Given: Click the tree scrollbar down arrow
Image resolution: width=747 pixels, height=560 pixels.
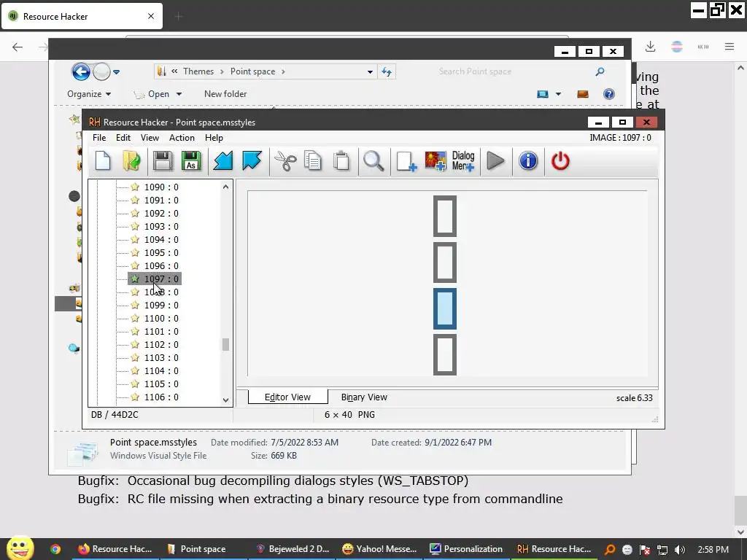Looking at the screenshot, I should click(225, 400).
